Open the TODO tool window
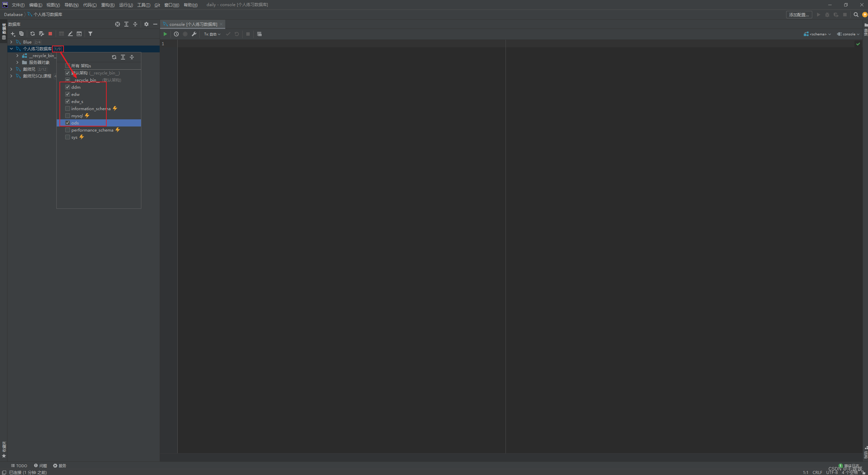This screenshot has width=868, height=475. pos(19,465)
